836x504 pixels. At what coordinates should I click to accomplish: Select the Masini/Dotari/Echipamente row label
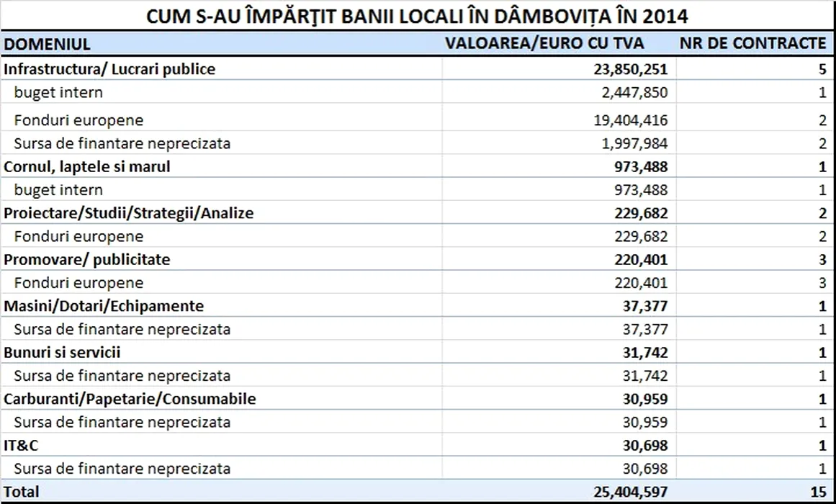pos(104,306)
